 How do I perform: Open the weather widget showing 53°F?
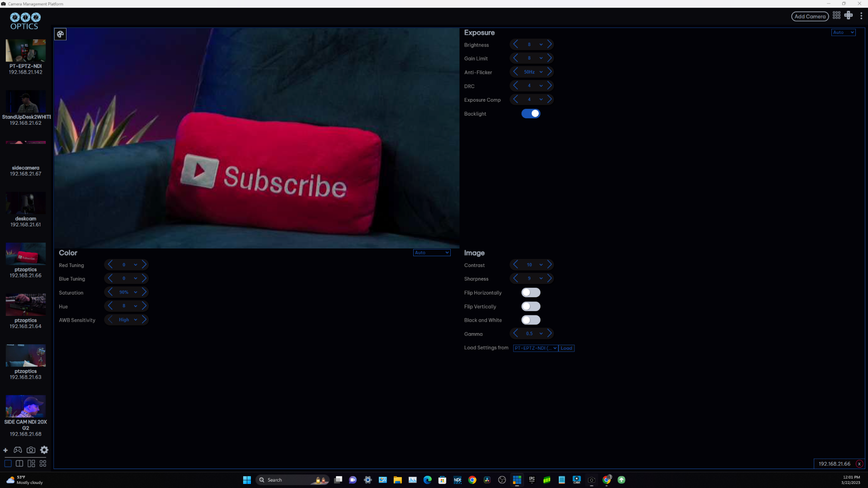pyautogui.click(x=25, y=480)
